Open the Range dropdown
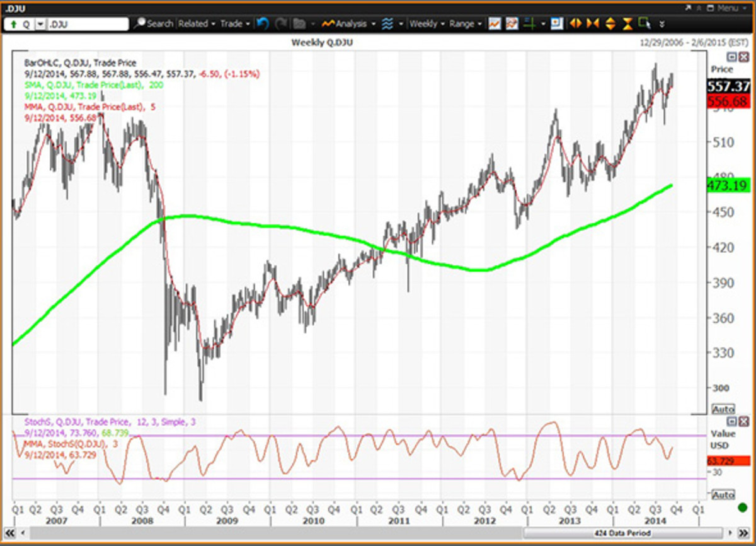 click(x=466, y=24)
